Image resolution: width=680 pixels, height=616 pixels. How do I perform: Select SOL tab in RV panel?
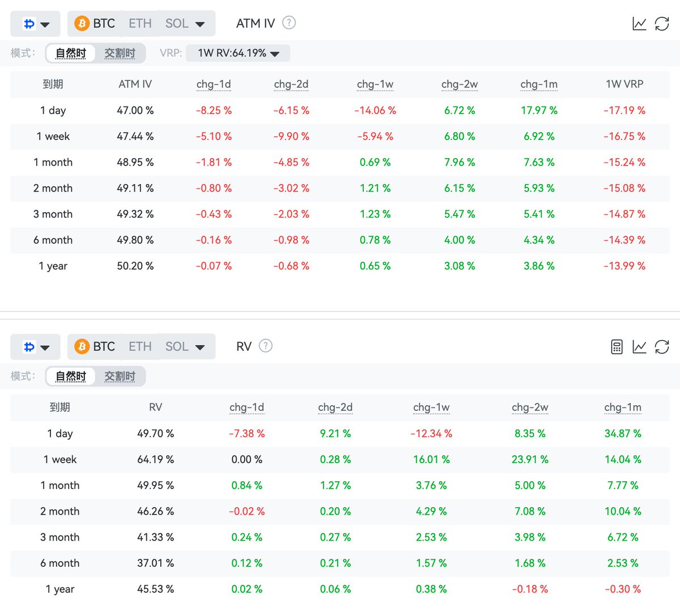click(x=177, y=346)
